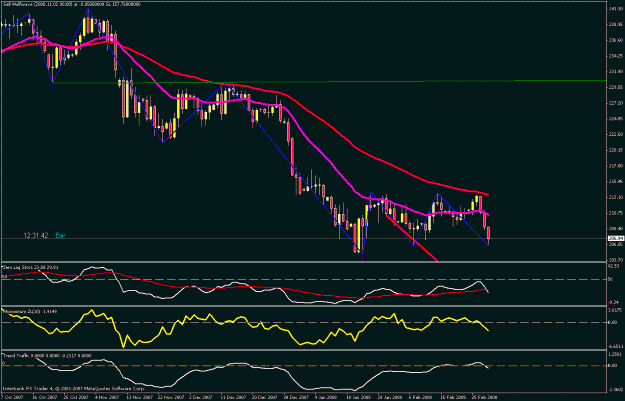
Task: Click the 241.30 price scale label
Action: [x=614, y=8]
